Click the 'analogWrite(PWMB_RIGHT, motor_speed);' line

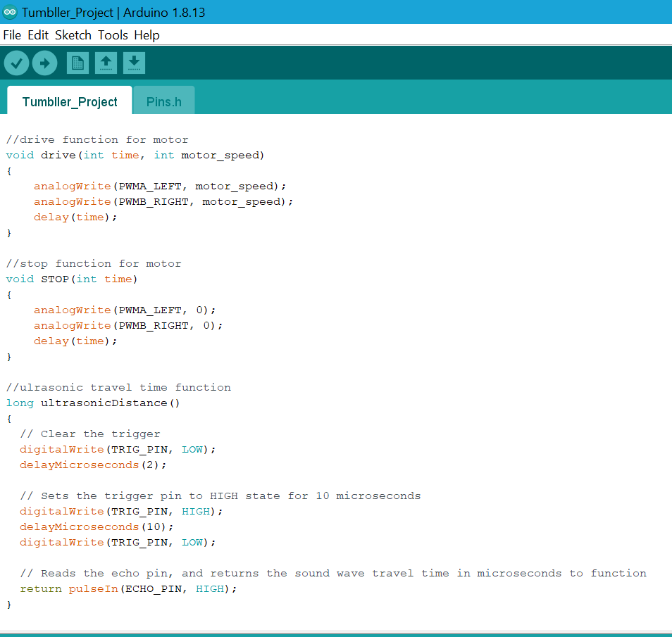point(163,202)
